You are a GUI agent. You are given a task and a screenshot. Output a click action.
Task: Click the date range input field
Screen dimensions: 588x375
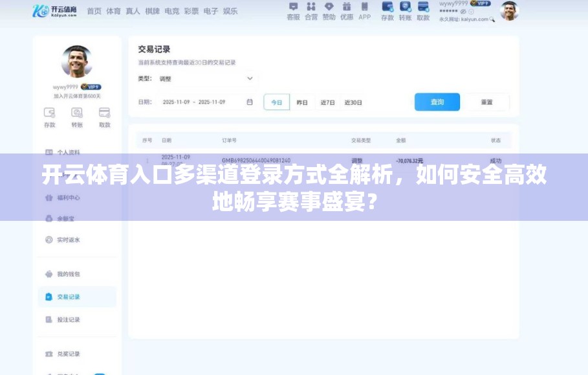point(194,102)
